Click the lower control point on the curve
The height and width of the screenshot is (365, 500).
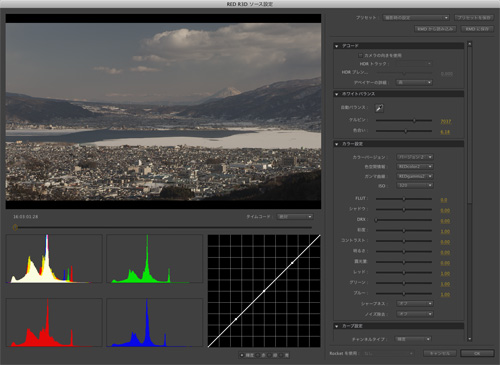click(x=236, y=319)
